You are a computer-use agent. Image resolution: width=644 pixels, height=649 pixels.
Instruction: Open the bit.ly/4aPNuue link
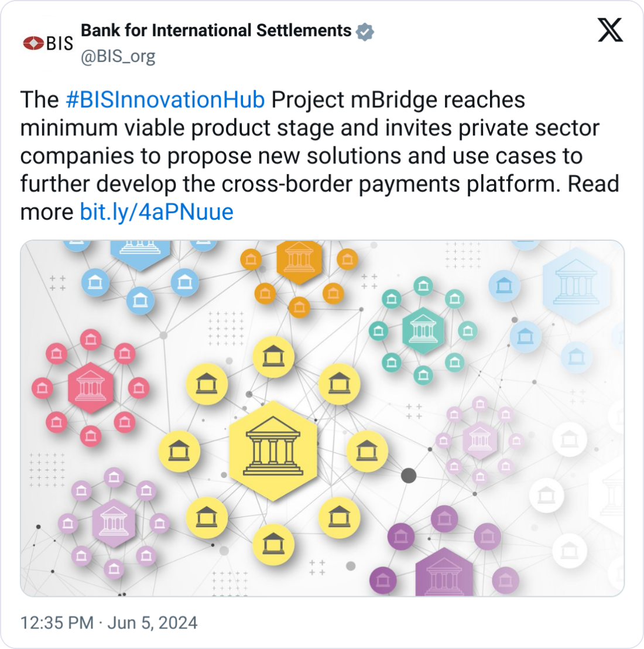156,212
